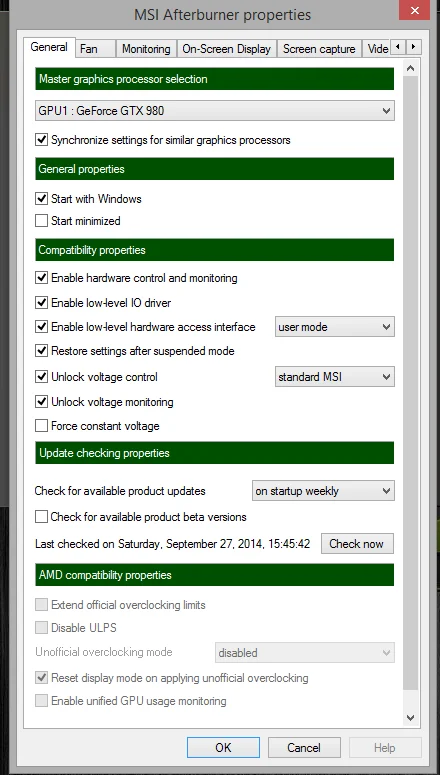Click the scrollbar down arrow

tap(410, 718)
